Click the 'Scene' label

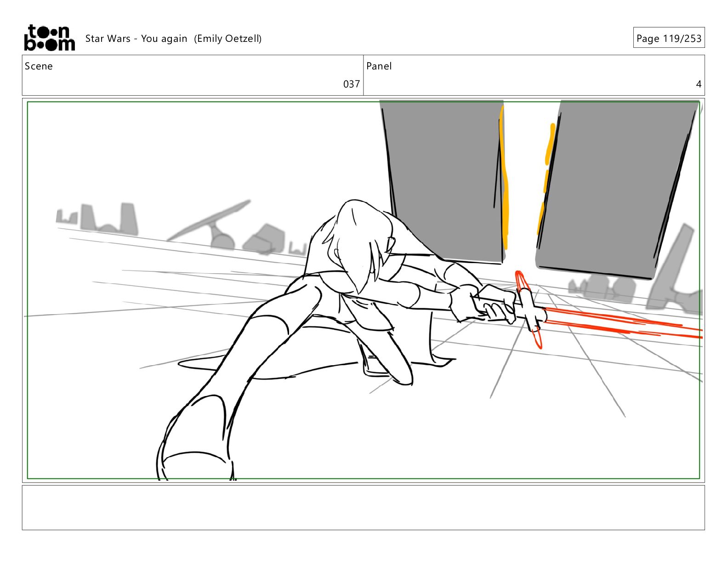tap(39, 66)
